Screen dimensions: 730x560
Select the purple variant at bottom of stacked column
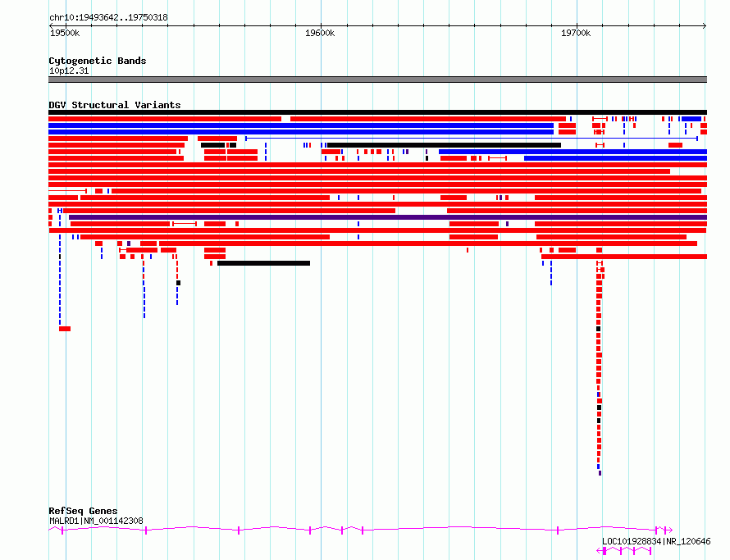point(600,473)
